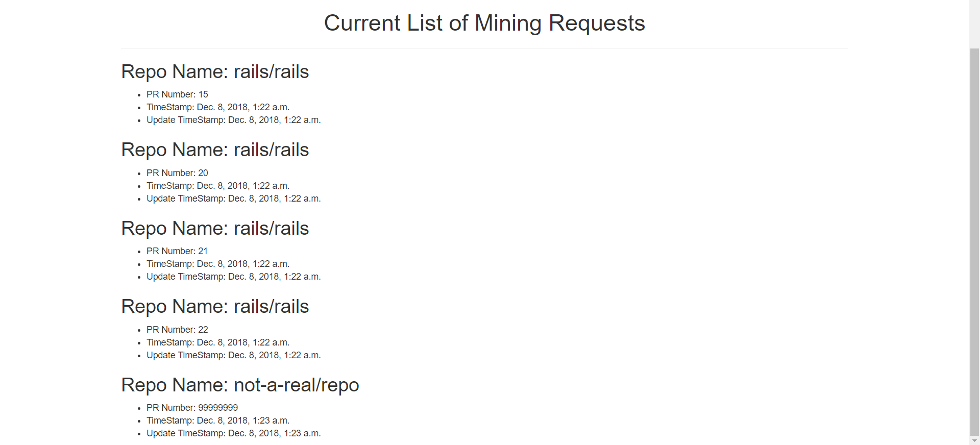Select the PR Number: 15 list item
Screen dimensions: 980x445
pos(177,94)
